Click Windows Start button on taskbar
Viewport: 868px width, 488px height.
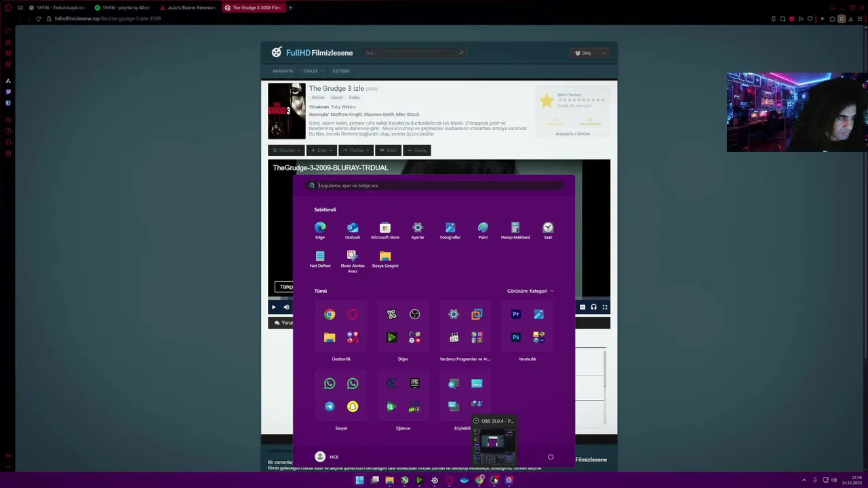[x=359, y=480]
